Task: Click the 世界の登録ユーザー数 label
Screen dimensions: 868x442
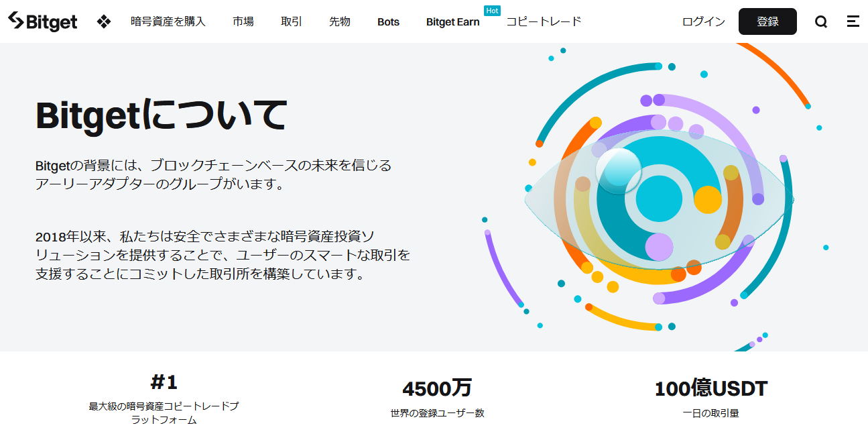Action: coord(437,414)
